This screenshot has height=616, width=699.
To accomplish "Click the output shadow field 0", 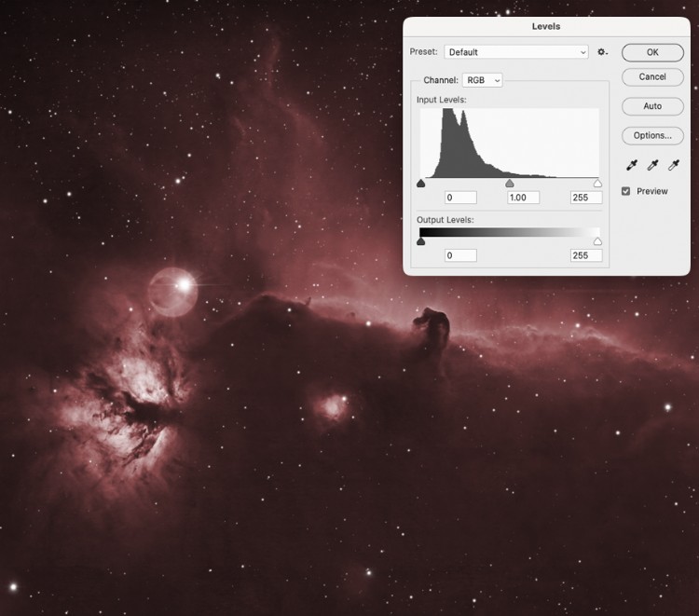I will tap(461, 255).
